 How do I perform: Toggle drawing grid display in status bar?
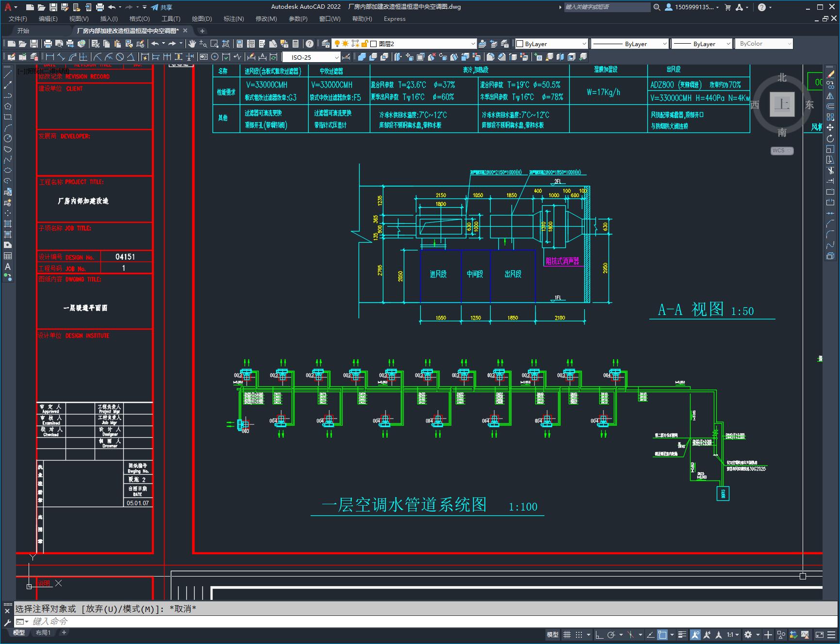(567, 635)
